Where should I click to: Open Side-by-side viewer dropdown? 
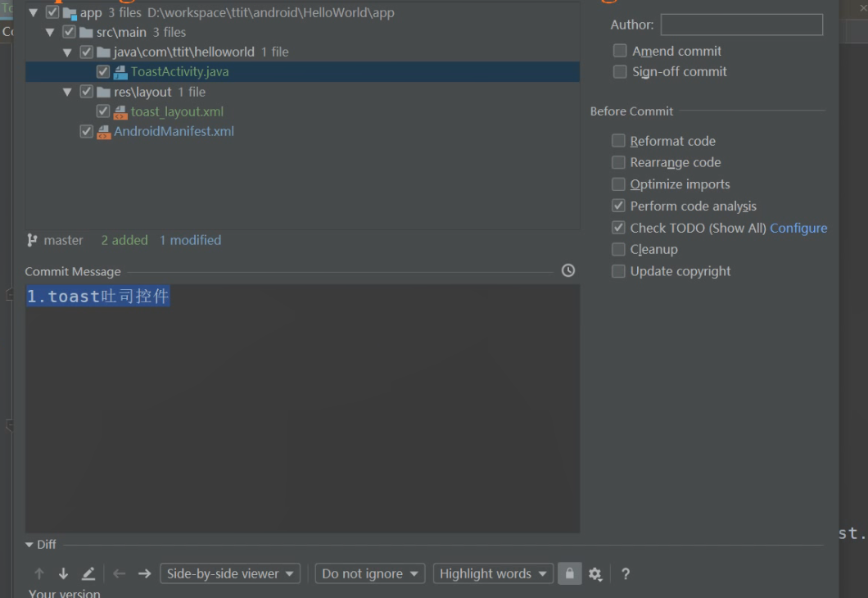[230, 573]
